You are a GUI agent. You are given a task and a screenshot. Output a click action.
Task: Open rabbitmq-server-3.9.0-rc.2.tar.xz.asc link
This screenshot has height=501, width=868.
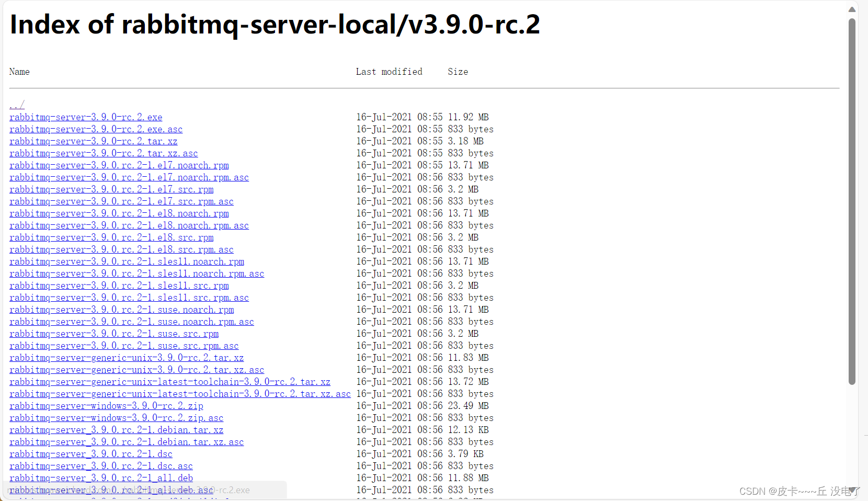click(103, 153)
